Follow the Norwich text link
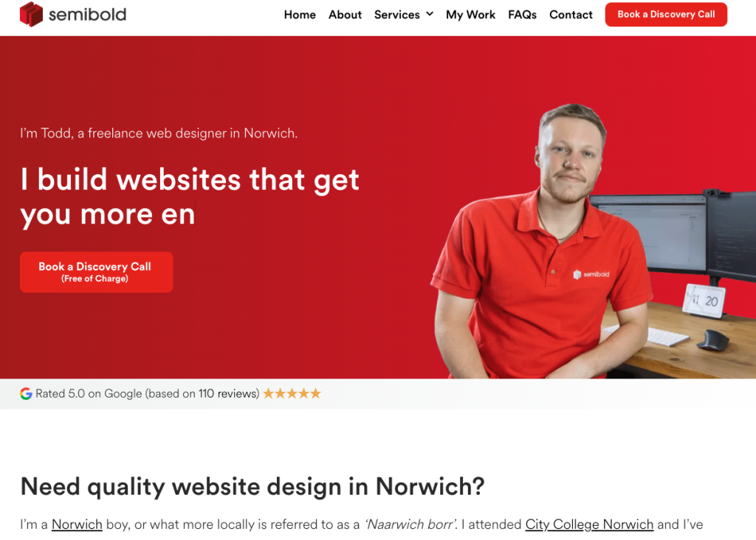This screenshot has width=756, height=540. (77, 524)
